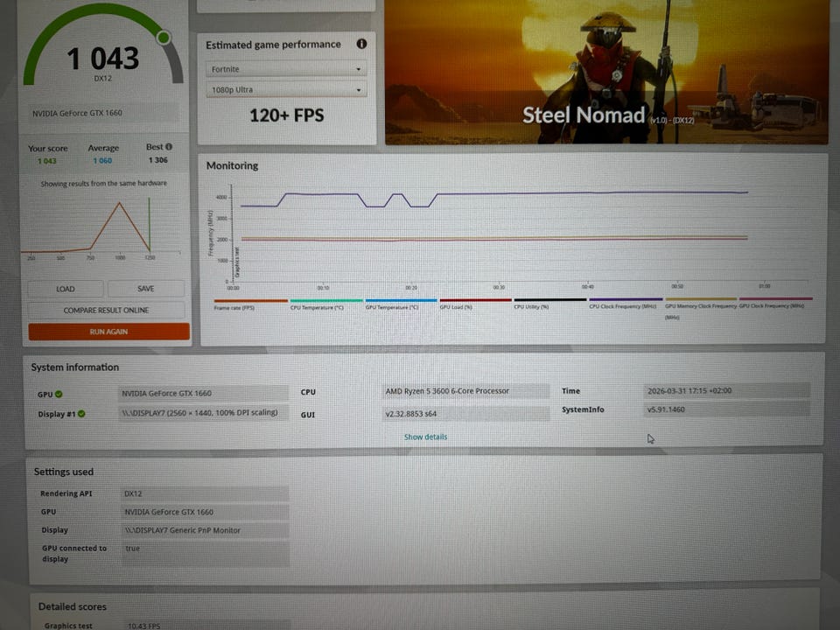Click the GPU field in System information
The image size is (840, 630).
[x=203, y=393]
